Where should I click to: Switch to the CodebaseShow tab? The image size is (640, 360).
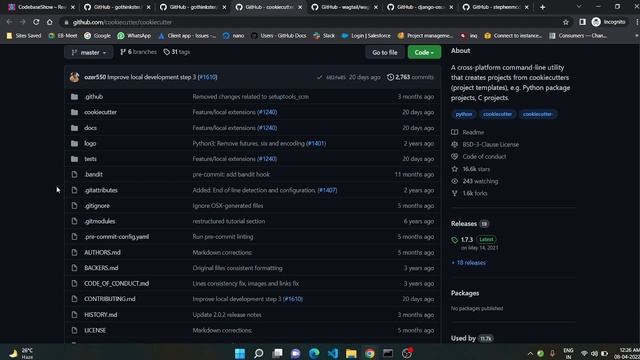click(41, 7)
